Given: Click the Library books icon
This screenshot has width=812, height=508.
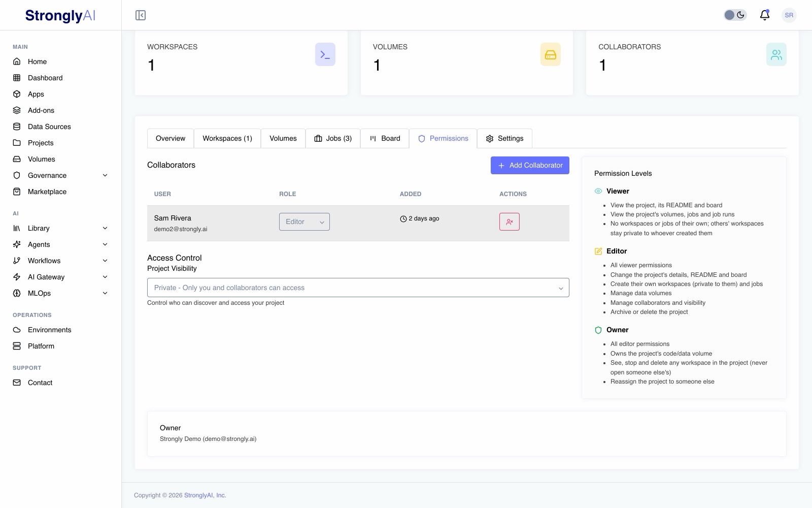Looking at the screenshot, I should (x=17, y=228).
